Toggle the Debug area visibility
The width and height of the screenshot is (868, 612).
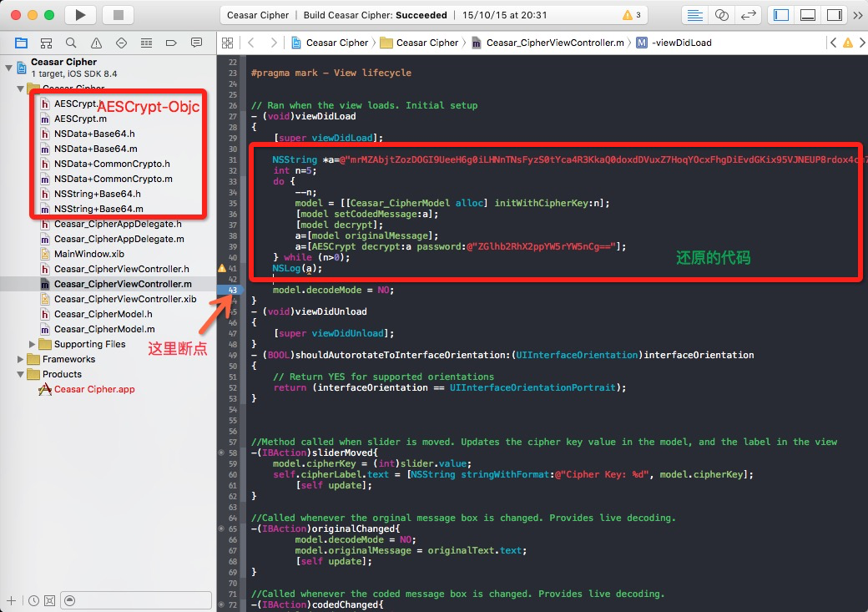click(808, 15)
